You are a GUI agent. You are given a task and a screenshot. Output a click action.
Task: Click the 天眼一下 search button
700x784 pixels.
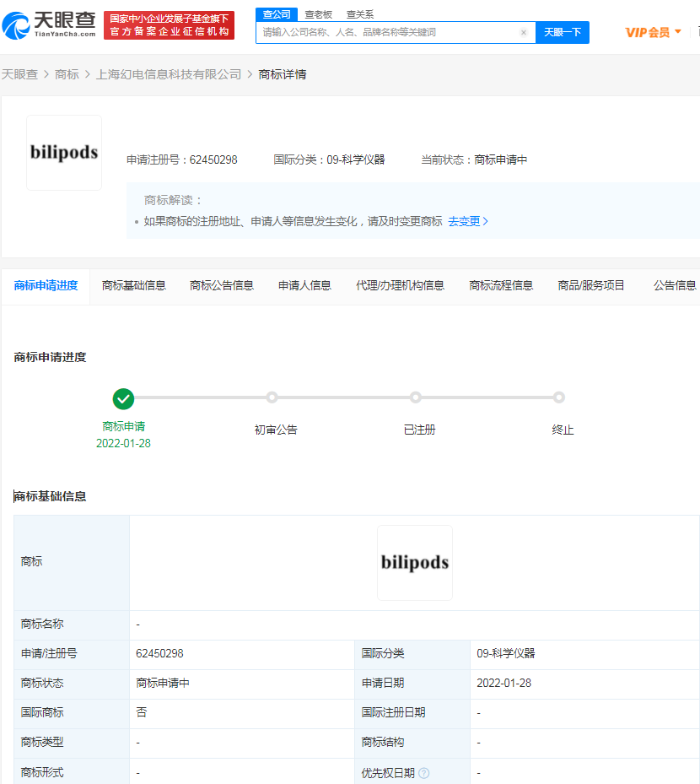(563, 32)
